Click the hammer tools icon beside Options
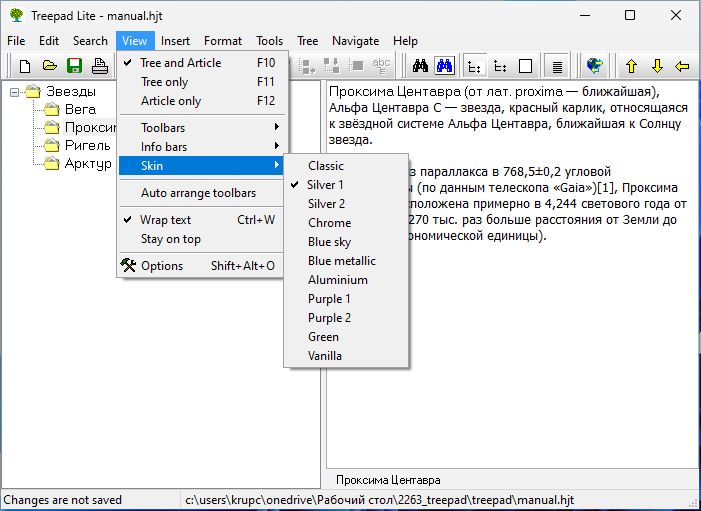The image size is (701, 511). (x=128, y=265)
